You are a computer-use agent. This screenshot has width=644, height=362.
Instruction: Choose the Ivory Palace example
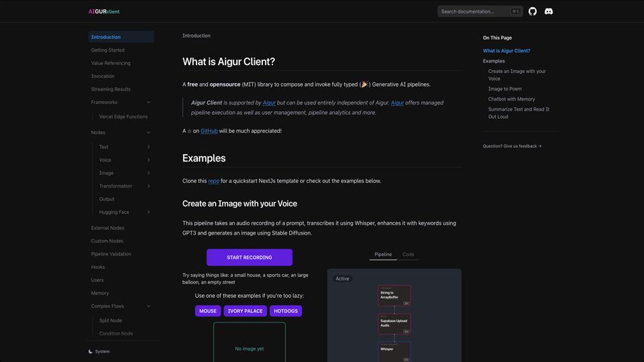(x=245, y=311)
